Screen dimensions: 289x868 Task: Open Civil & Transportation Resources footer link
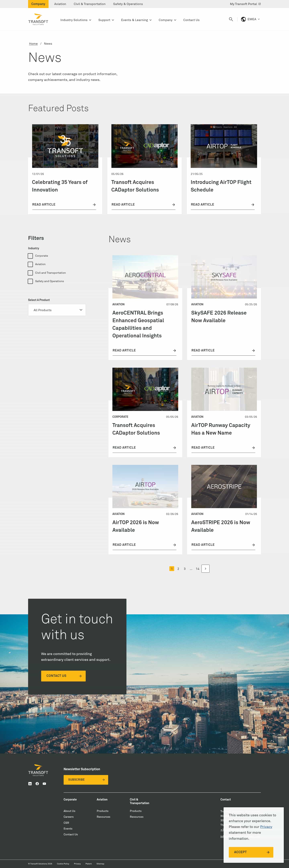pyautogui.click(x=136, y=817)
